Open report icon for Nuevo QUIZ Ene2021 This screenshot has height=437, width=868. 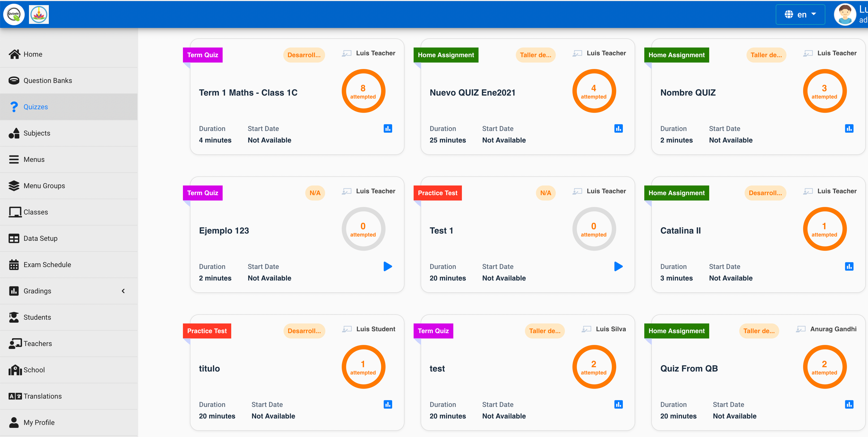[x=618, y=129]
